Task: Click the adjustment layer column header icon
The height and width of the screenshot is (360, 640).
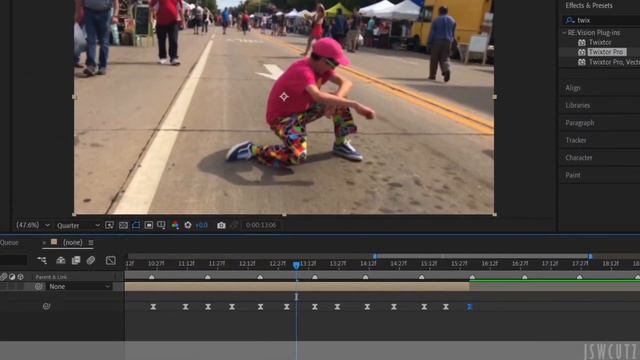Action: tap(12, 277)
